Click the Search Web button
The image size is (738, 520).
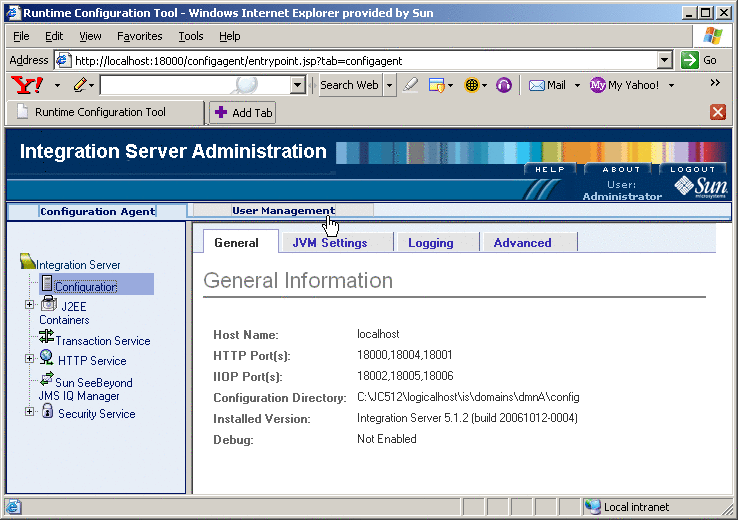(x=349, y=85)
